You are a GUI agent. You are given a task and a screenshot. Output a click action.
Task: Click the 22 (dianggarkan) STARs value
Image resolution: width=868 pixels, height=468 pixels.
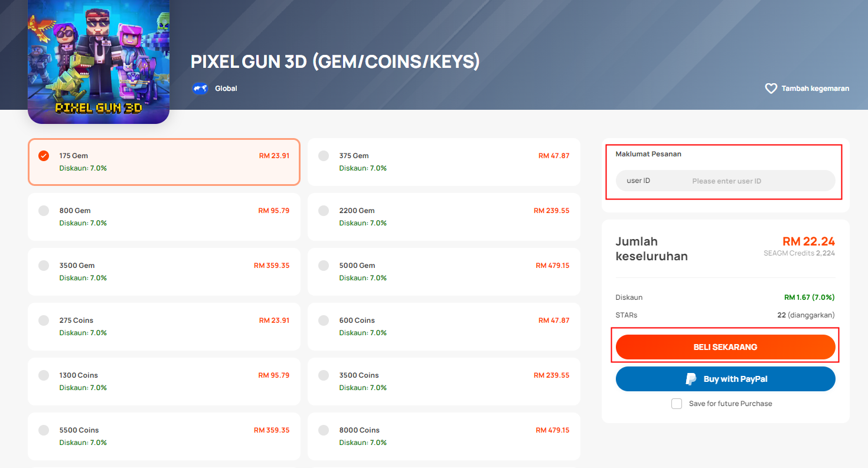(x=806, y=315)
